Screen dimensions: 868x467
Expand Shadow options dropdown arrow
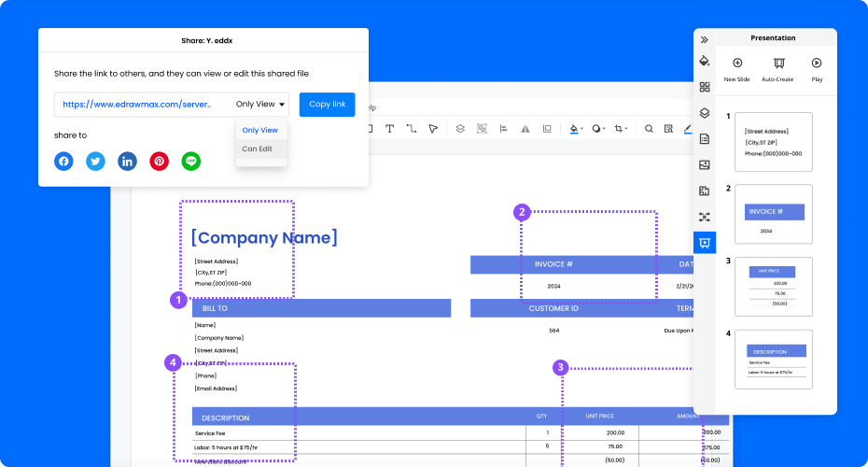coord(604,129)
